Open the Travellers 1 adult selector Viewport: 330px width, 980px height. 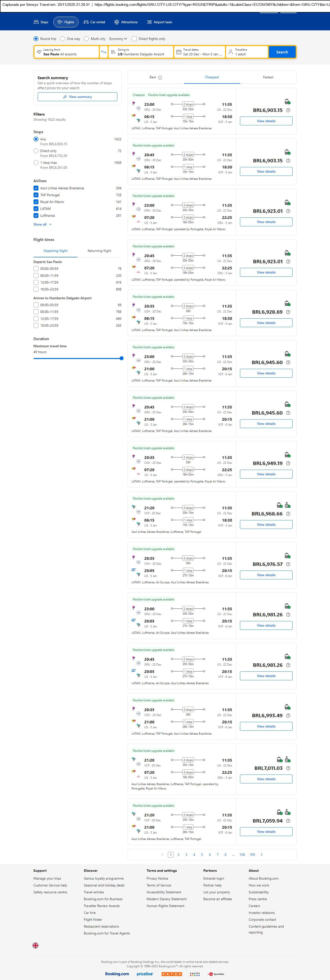point(246,52)
